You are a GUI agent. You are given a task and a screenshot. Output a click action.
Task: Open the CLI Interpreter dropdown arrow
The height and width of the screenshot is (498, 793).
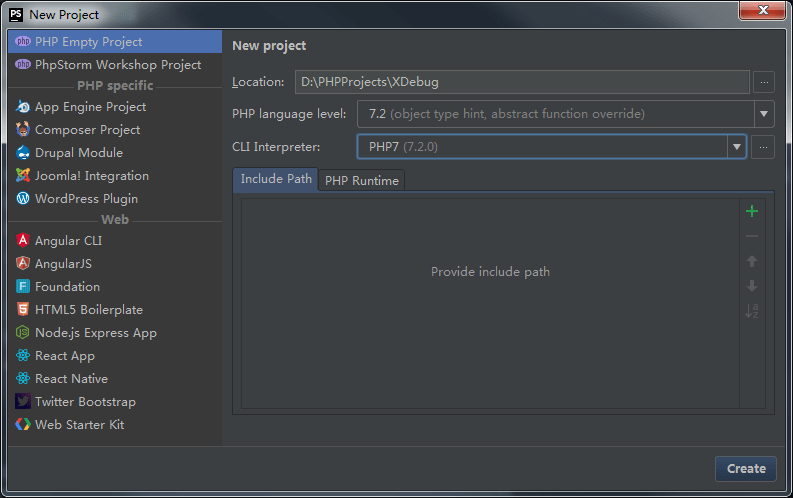[x=737, y=147]
